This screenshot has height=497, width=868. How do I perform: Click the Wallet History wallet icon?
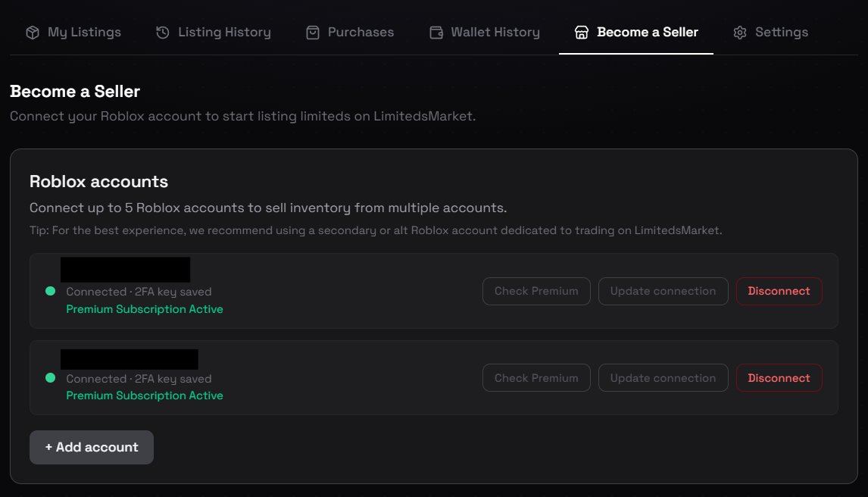pyautogui.click(x=436, y=33)
